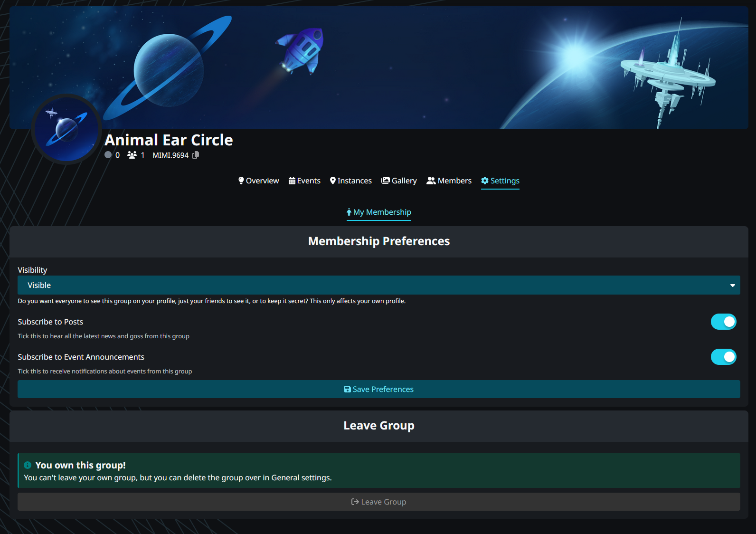
Task: Click the info icon in ownership notice
Action: pyautogui.click(x=28, y=465)
